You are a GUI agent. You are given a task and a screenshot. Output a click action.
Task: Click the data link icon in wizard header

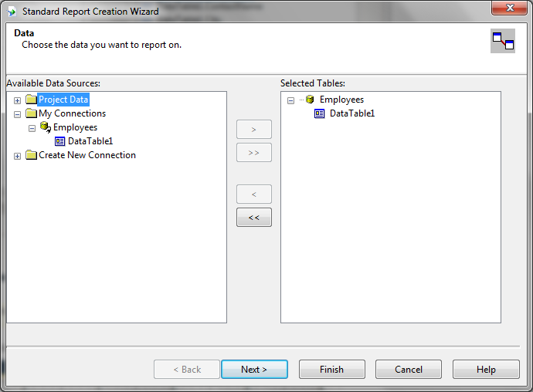pos(503,41)
